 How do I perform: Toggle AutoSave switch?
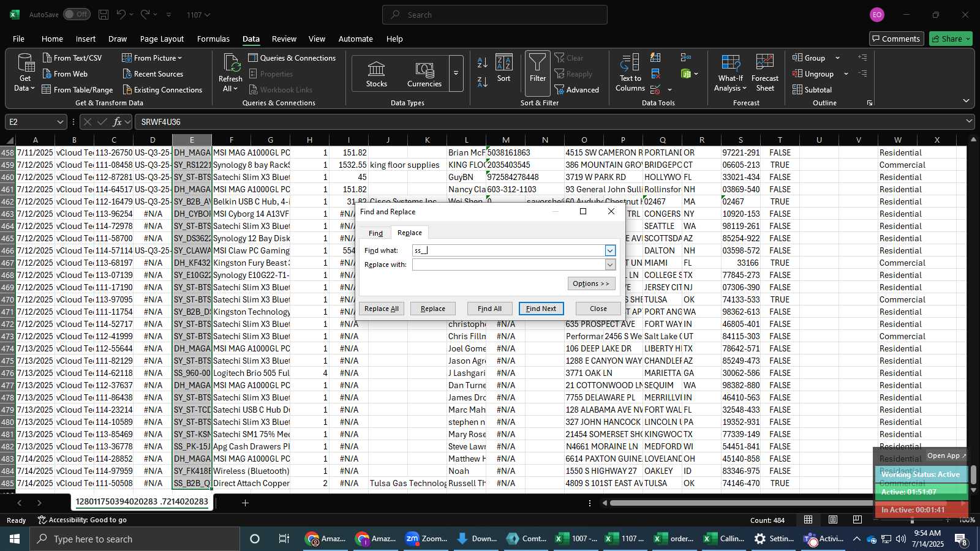click(x=77, y=14)
